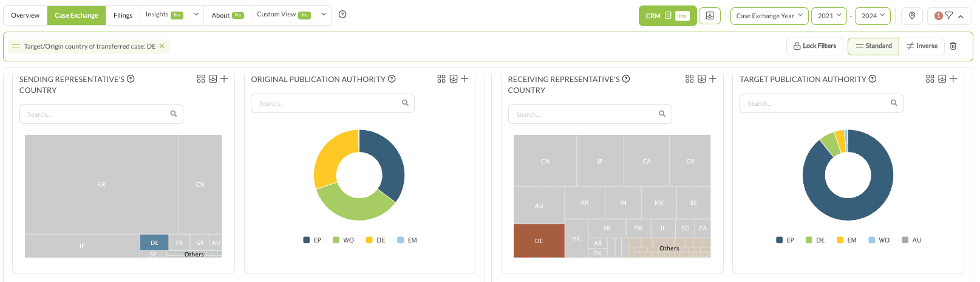Expand Target Publication Authority panel with plus

pyautogui.click(x=953, y=79)
